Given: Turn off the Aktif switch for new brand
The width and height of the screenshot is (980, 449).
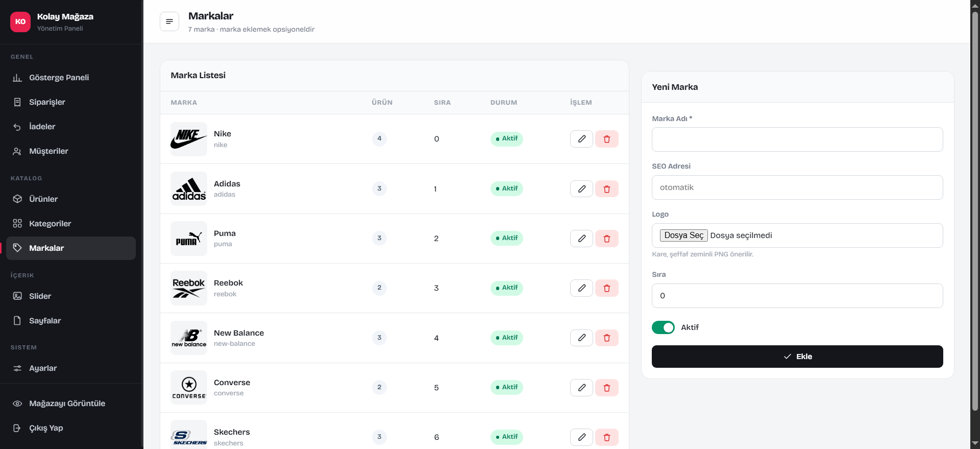Looking at the screenshot, I should [663, 327].
